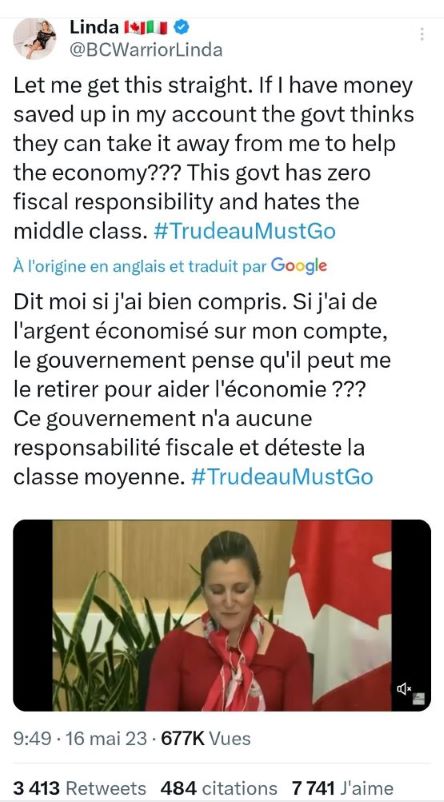Click the 677K Vues view count
The image size is (444, 802).
pyautogui.click(x=206, y=739)
